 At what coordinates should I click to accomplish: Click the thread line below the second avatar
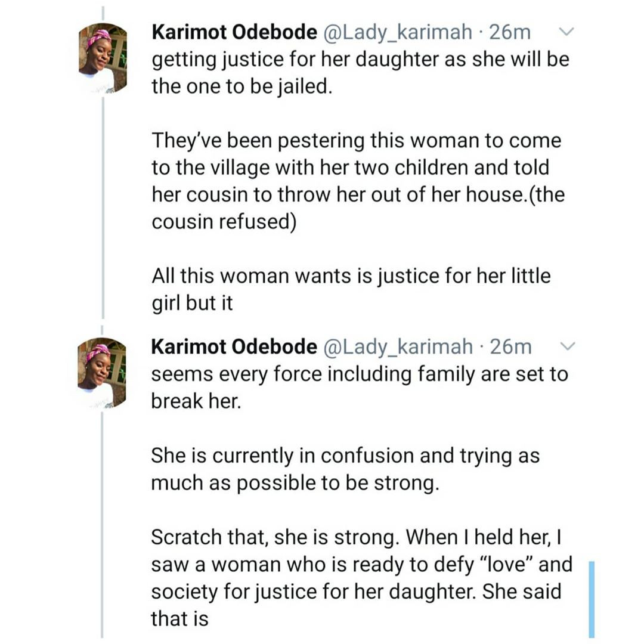click(102, 525)
